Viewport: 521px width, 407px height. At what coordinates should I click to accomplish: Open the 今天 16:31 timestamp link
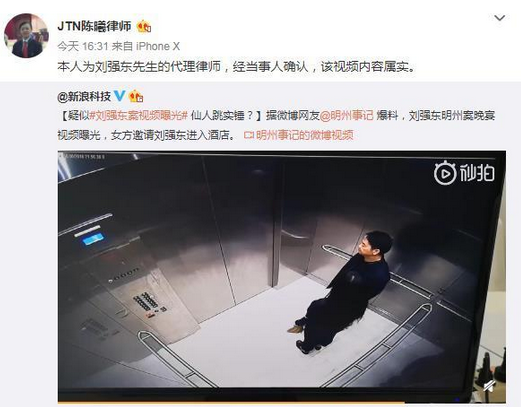tap(82, 46)
